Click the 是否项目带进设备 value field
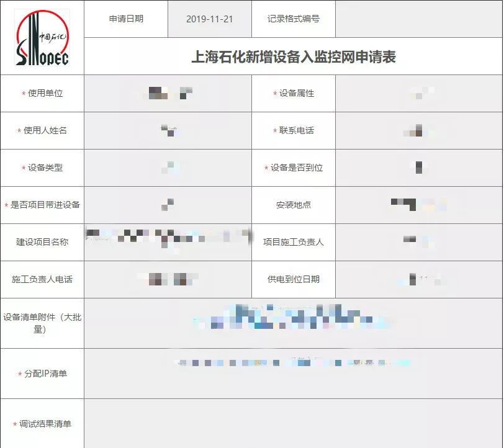 pos(168,205)
